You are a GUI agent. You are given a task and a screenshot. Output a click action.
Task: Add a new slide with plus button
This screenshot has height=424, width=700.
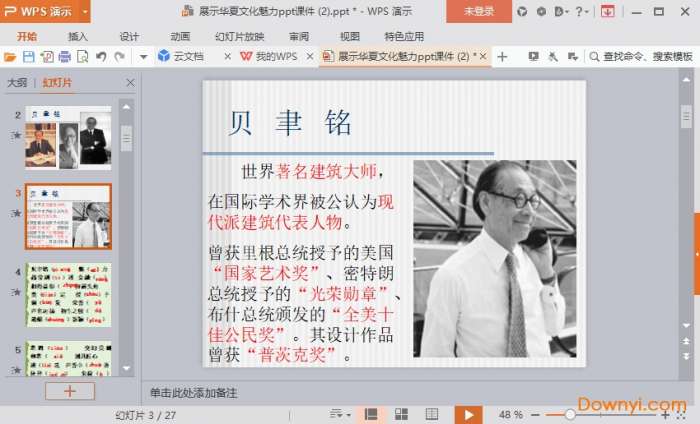coord(70,391)
